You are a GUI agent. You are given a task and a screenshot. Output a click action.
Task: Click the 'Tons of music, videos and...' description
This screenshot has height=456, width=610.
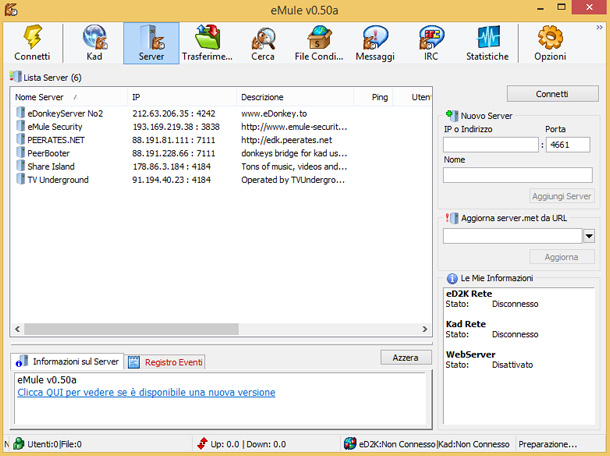coord(294,166)
